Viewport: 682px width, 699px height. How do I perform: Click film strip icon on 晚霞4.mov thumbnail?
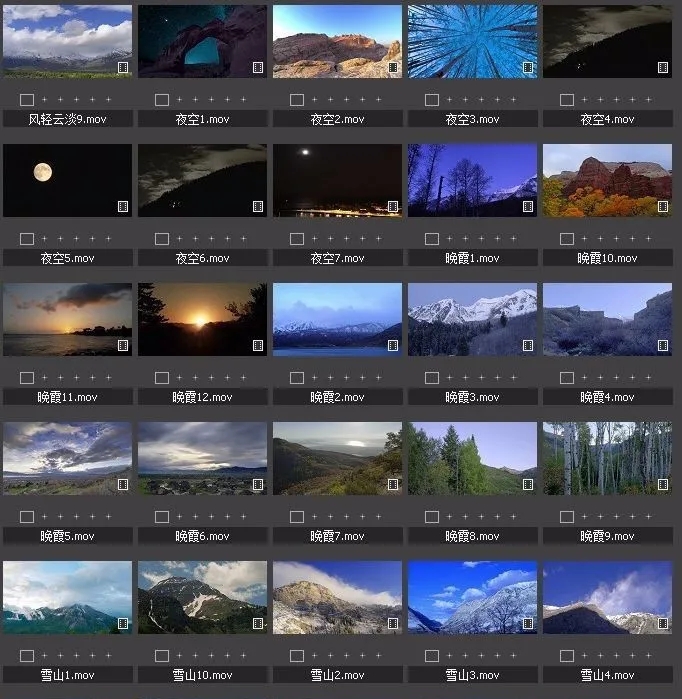point(663,345)
